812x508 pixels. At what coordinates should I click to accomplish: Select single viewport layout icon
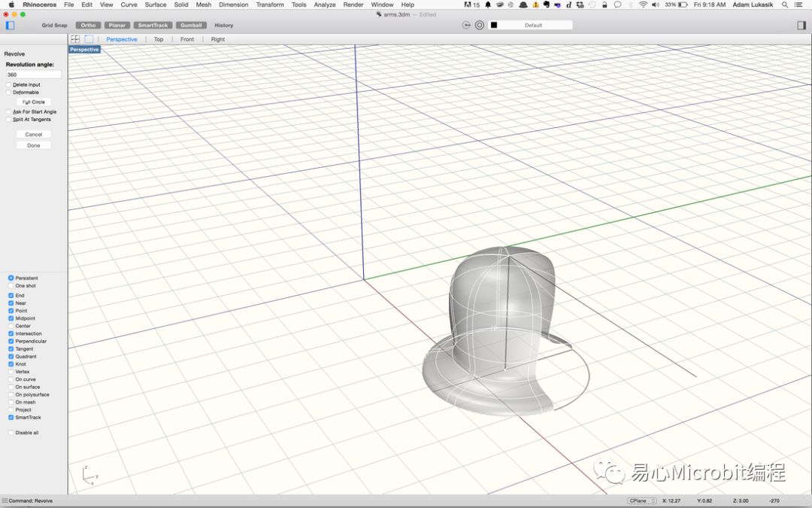pyautogui.click(x=89, y=39)
